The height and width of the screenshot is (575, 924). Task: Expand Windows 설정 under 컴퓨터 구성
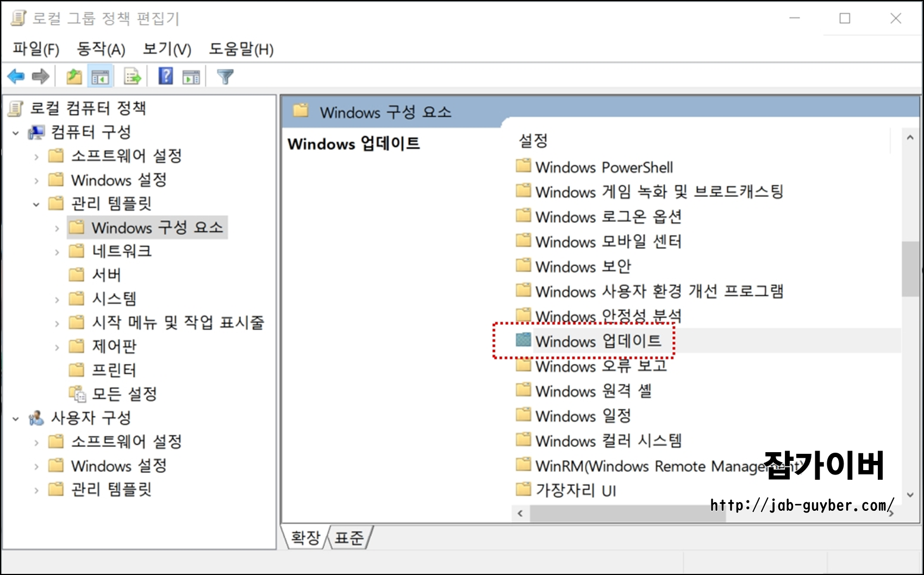(x=36, y=180)
